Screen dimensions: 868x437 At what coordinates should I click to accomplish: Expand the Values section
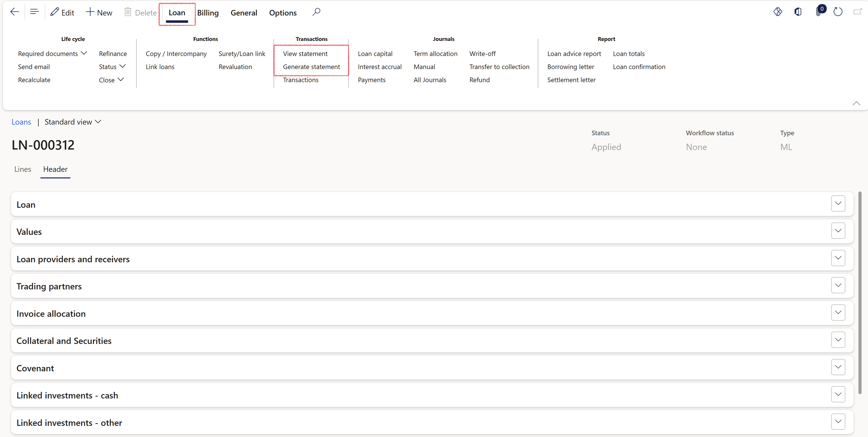[838, 231]
